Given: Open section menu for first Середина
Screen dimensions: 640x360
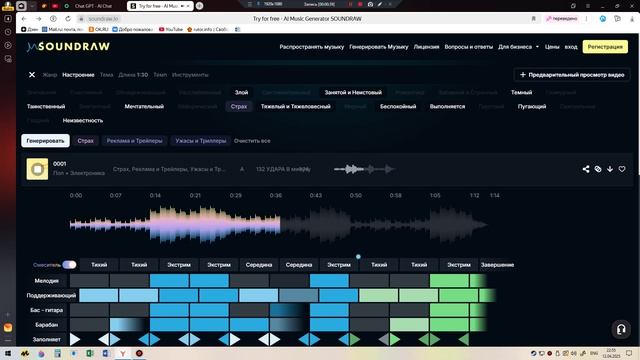Looking at the screenshot, I should pos(259,264).
